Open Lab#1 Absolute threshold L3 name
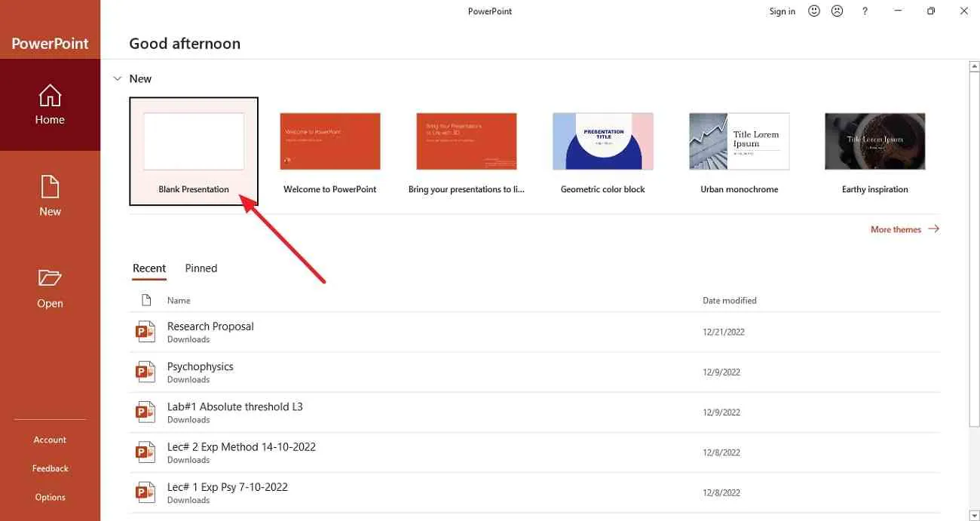The height and width of the screenshot is (521, 980). [x=235, y=406]
